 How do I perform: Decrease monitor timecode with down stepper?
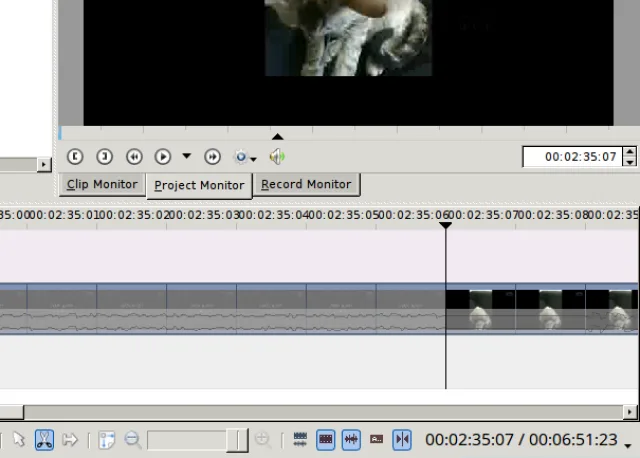(x=630, y=162)
